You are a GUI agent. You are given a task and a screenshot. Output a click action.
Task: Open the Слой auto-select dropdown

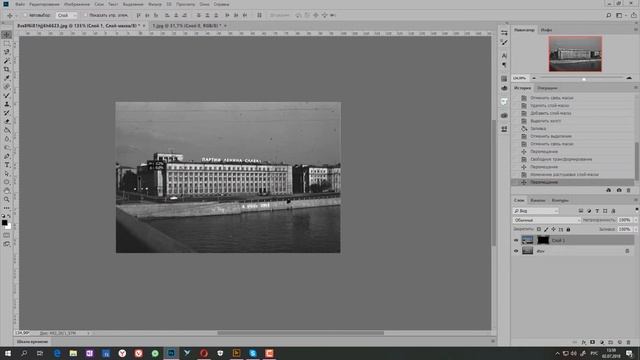tap(66, 15)
